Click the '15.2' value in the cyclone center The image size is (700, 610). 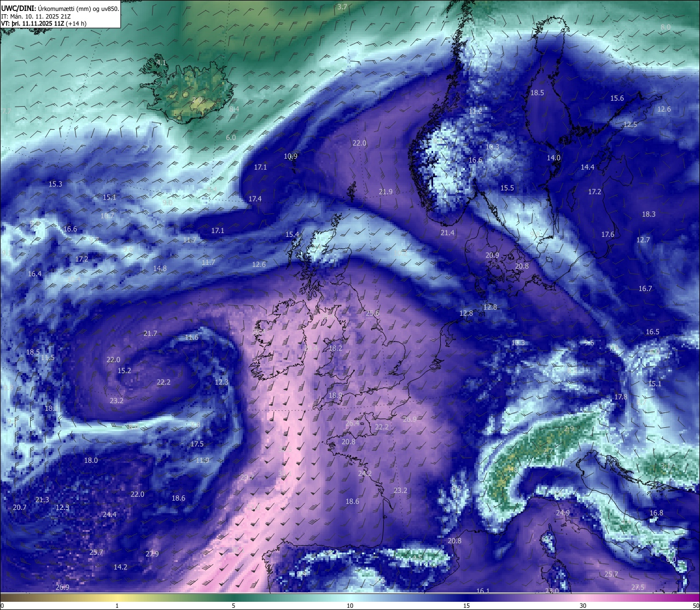pos(124,370)
